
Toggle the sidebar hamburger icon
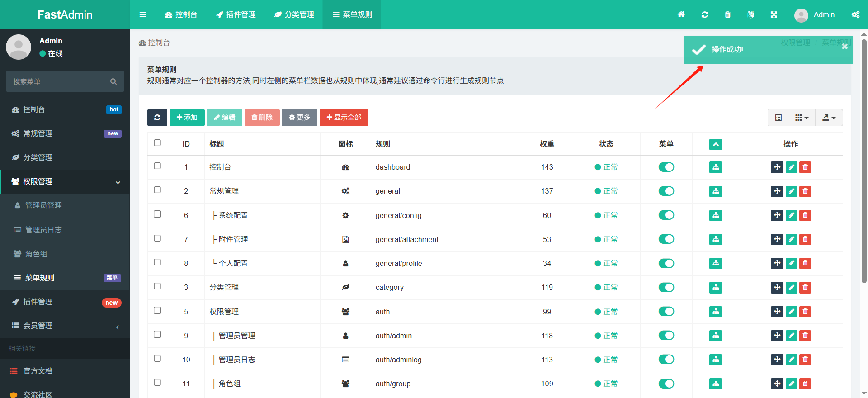point(143,14)
